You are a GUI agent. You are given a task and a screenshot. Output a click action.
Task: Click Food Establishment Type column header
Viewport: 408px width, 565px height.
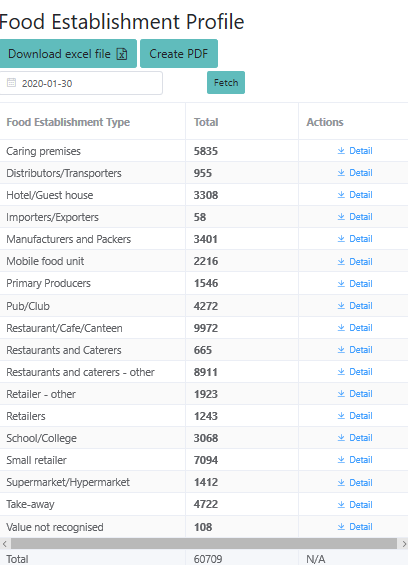68,122
